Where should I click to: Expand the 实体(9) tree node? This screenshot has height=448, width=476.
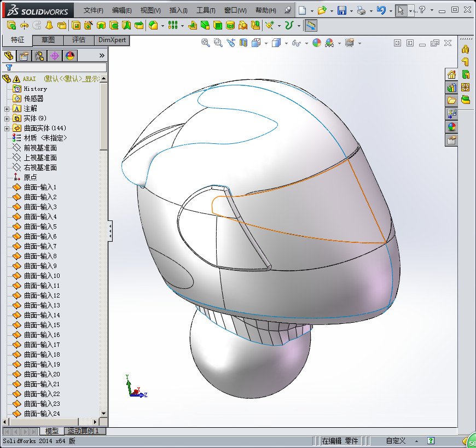coord(7,119)
